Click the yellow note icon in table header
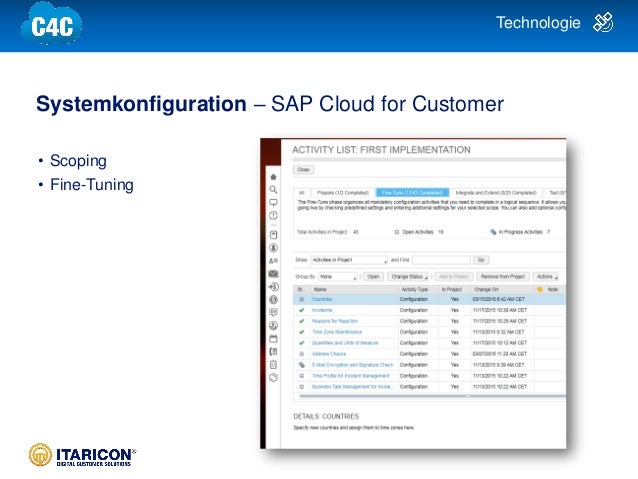The width and height of the screenshot is (638, 479). coord(540,289)
